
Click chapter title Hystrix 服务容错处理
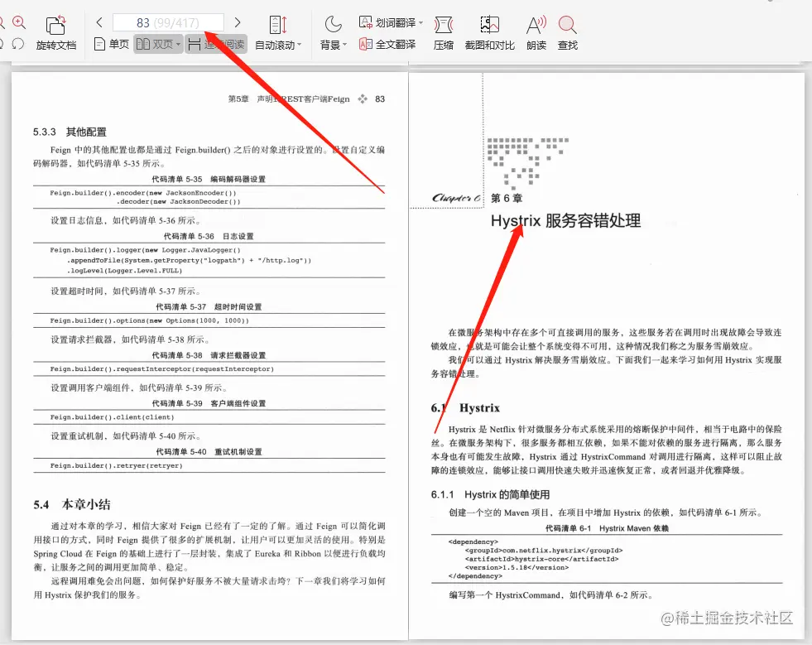pyautogui.click(x=565, y=221)
